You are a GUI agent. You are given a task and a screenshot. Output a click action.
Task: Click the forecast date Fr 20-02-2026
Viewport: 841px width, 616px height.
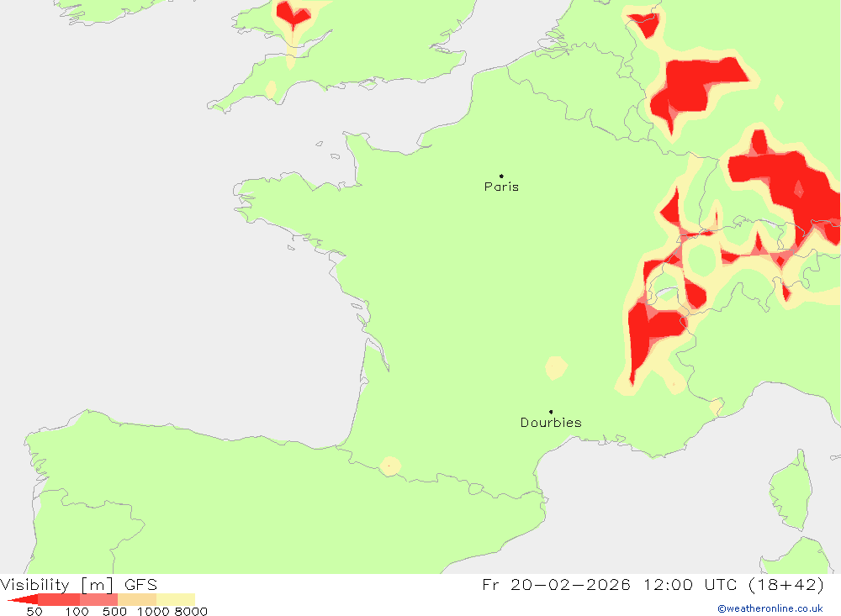[556, 584]
